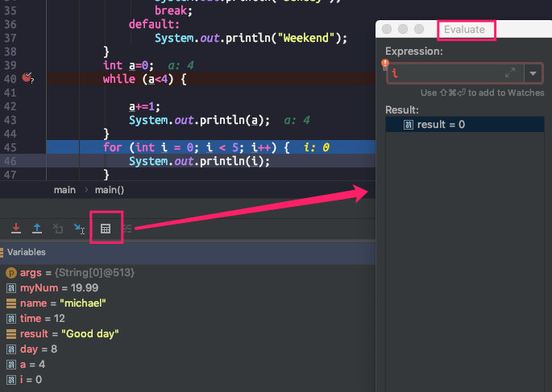This screenshot has height=392, width=552.
Task: Click the 'main()' breadcrumb
Action: pyautogui.click(x=110, y=190)
